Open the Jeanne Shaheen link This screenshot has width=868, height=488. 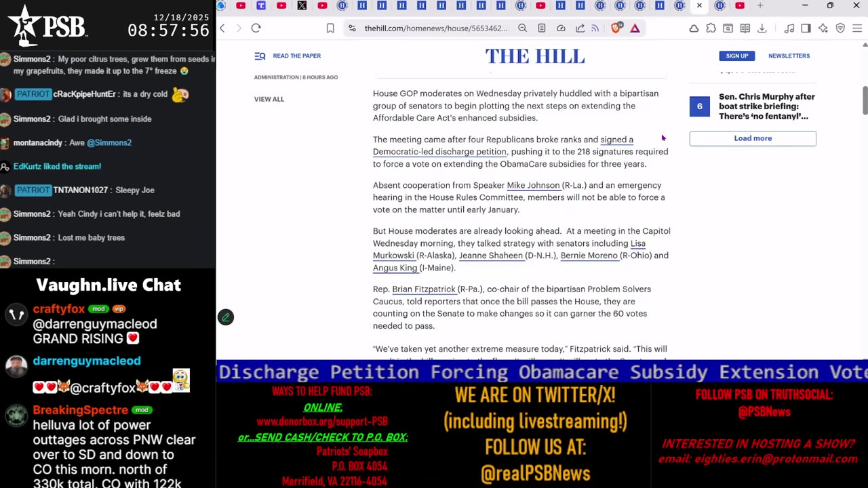[491, 256]
